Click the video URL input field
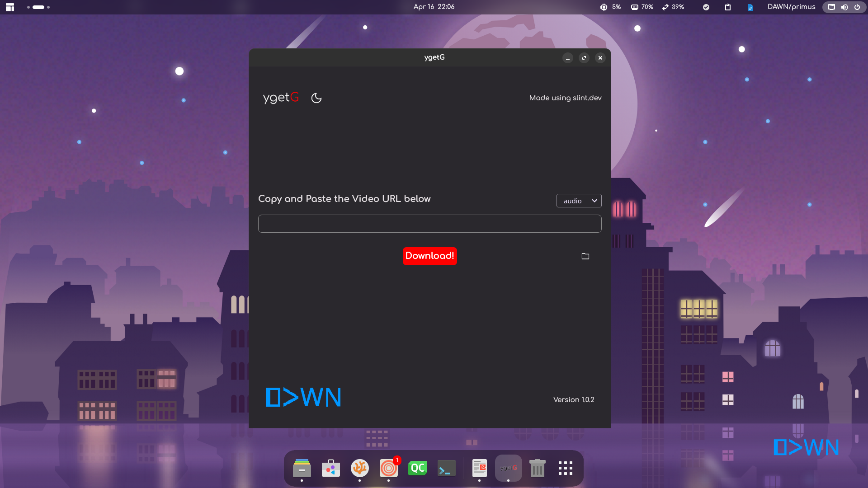Image resolution: width=868 pixels, height=488 pixels. coord(429,224)
